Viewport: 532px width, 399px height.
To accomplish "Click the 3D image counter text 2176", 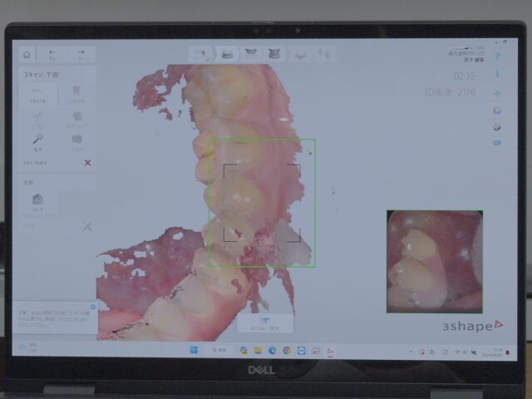I will 449,92.
